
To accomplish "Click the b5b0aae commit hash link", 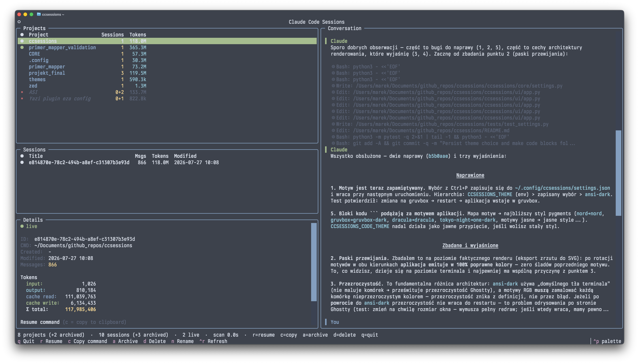I will pos(438,156).
